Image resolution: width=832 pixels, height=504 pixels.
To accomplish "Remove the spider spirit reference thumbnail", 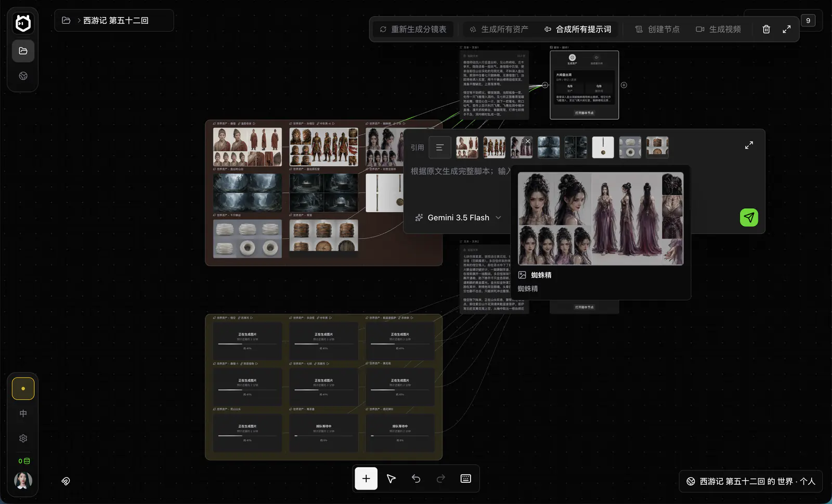I will pyautogui.click(x=528, y=141).
